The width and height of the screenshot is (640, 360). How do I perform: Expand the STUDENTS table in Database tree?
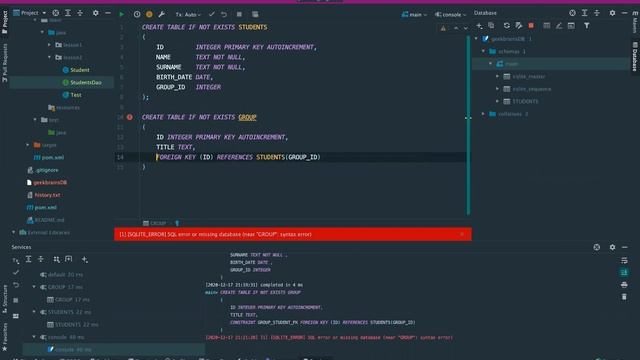[x=498, y=101]
